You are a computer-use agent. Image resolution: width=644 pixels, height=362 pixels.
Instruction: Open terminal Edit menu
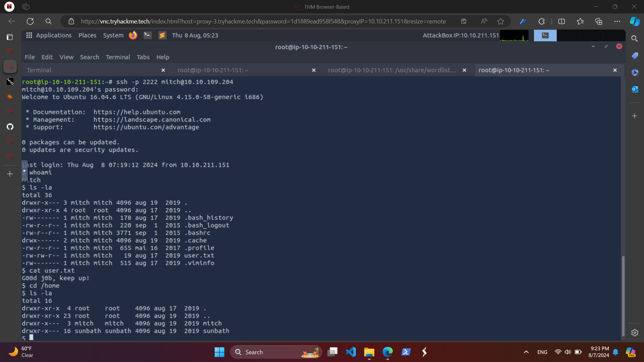point(47,57)
